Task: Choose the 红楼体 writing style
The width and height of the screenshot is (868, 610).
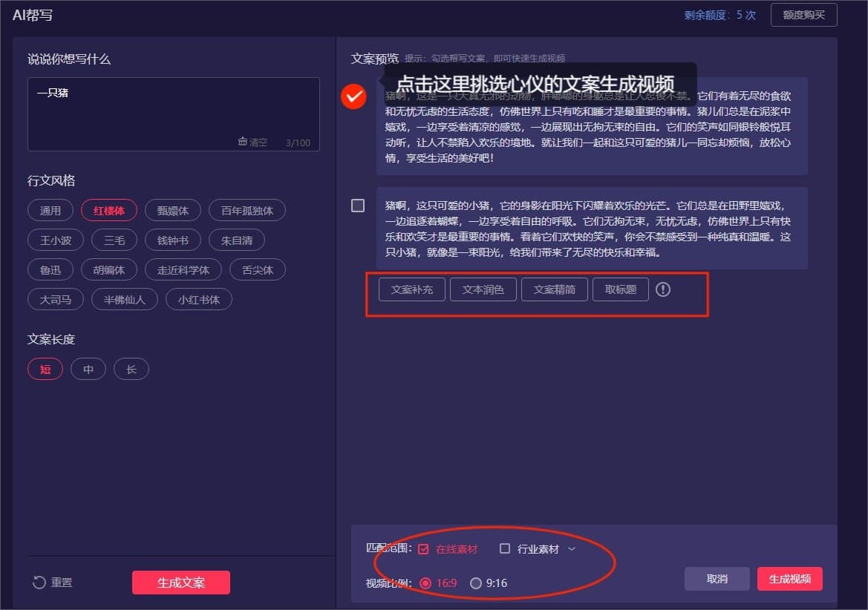Action: (109, 210)
